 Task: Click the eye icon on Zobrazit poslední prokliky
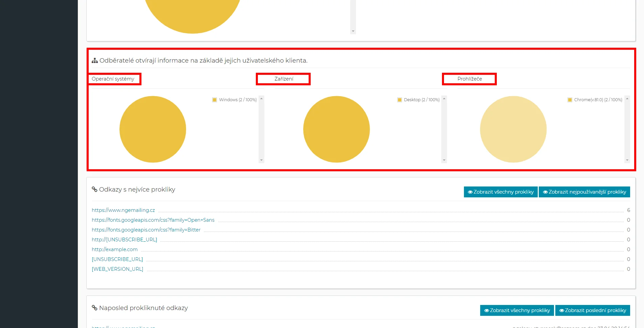pyautogui.click(x=561, y=310)
